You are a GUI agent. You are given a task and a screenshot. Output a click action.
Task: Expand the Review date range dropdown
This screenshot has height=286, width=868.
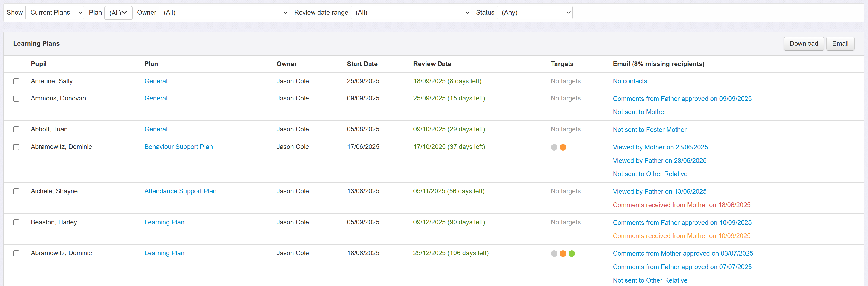point(411,13)
